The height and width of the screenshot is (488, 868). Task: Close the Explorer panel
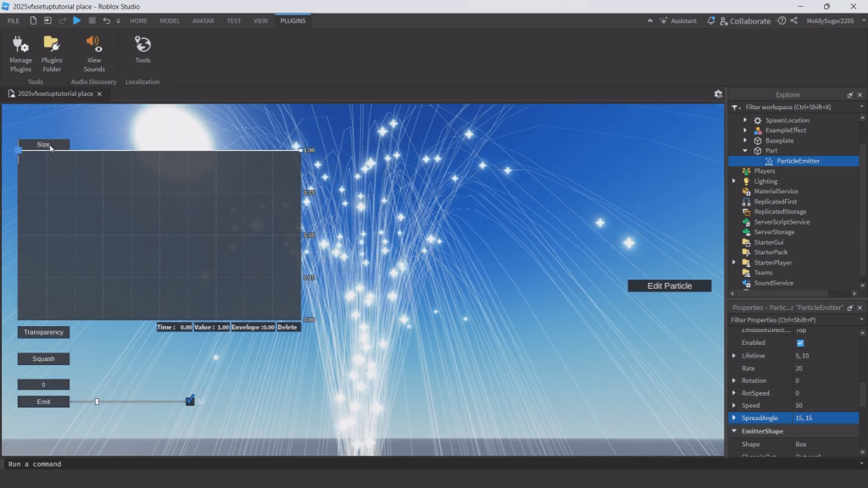pyautogui.click(x=860, y=95)
